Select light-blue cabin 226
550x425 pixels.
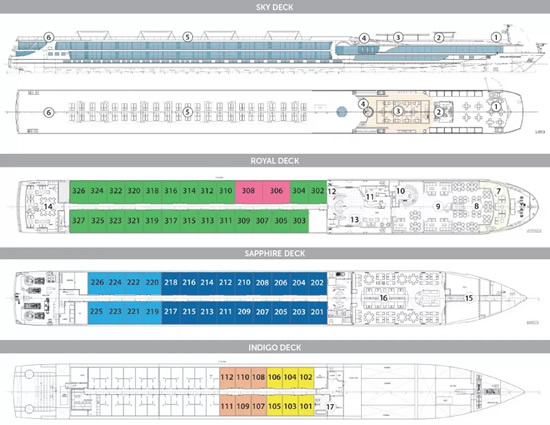pos(97,283)
